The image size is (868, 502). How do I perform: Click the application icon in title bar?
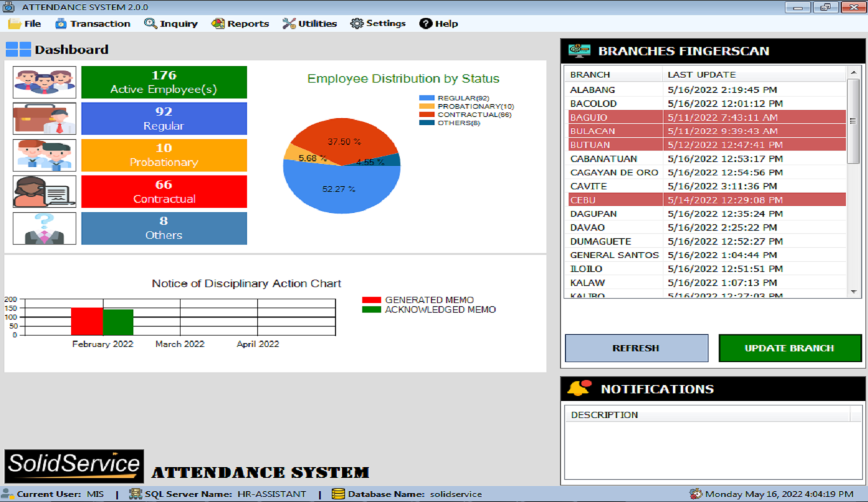click(8, 7)
